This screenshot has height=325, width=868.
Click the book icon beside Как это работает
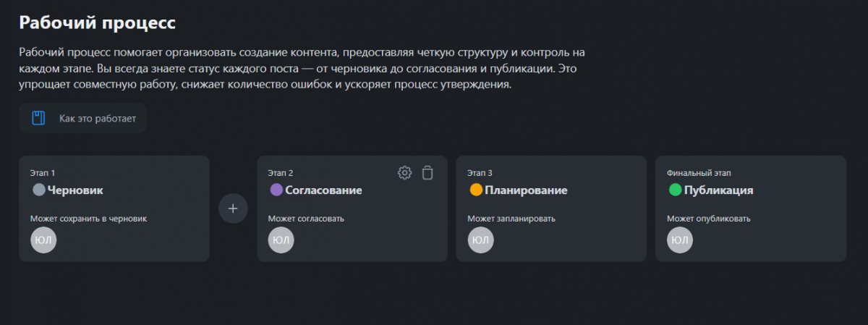(38, 118)
